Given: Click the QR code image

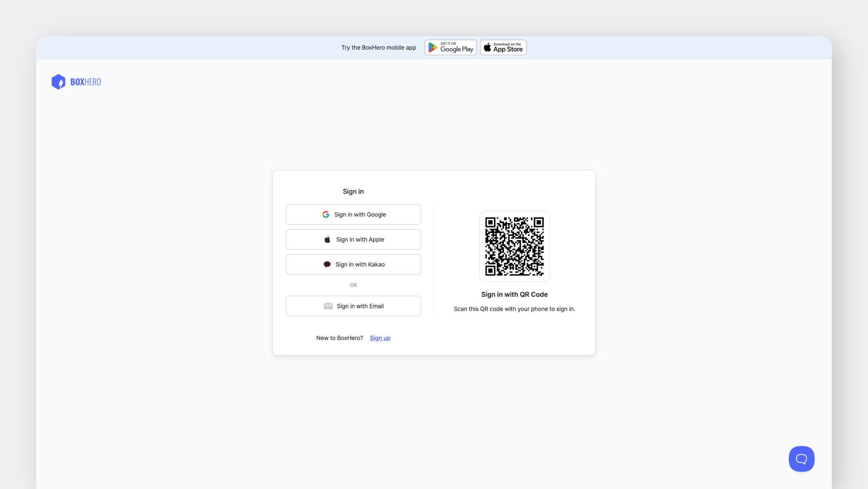Looking at the screenshot, I should [514, 246].
